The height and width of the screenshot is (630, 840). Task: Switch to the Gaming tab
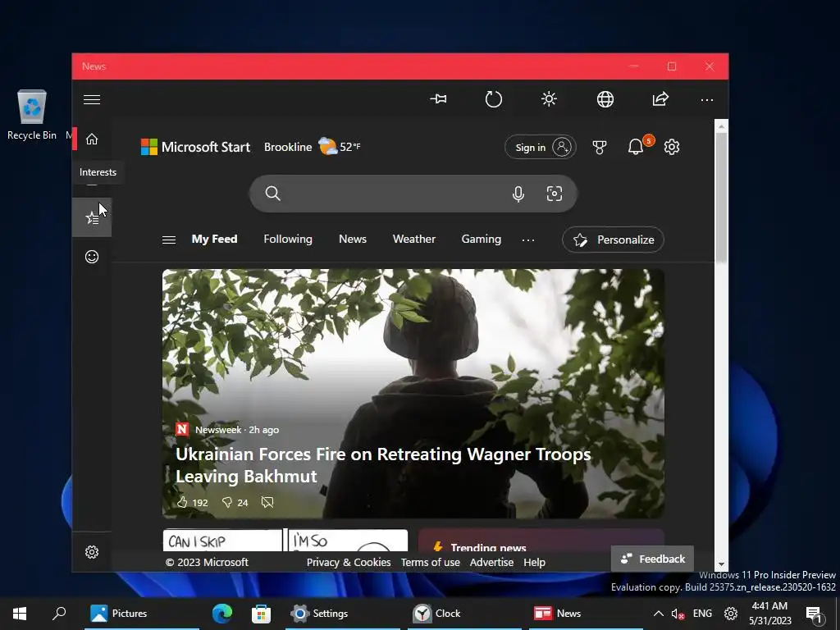click(x=481, y=239)
